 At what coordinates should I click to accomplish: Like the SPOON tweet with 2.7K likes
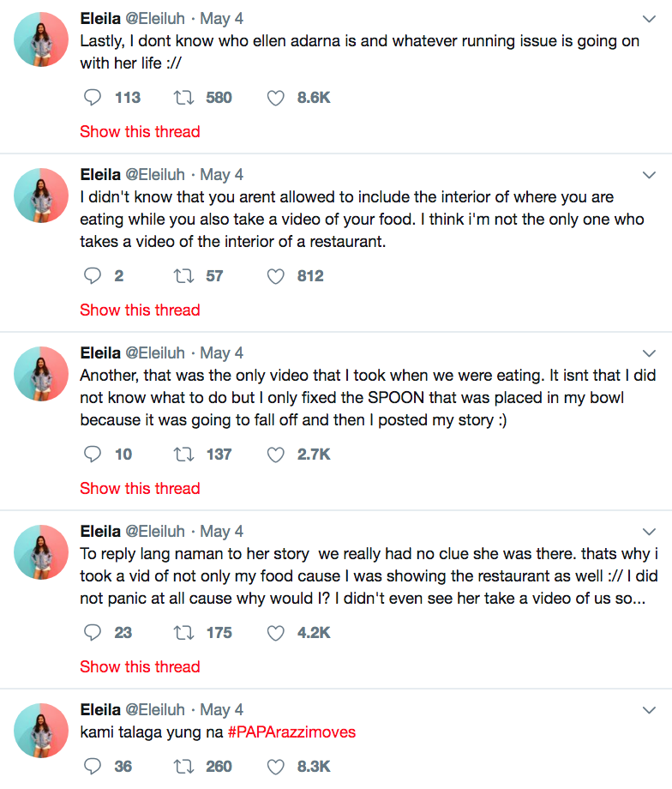click(275, 455)
